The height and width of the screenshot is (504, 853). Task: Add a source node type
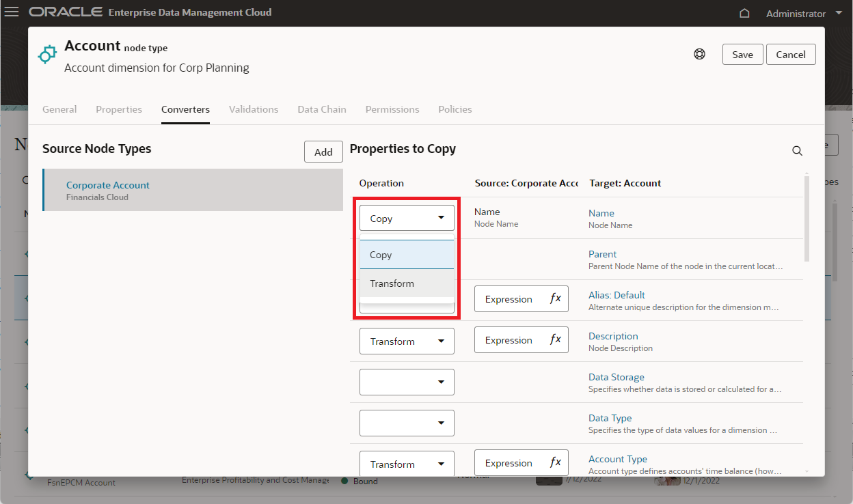pyautogui.click(x=323, y=152)
